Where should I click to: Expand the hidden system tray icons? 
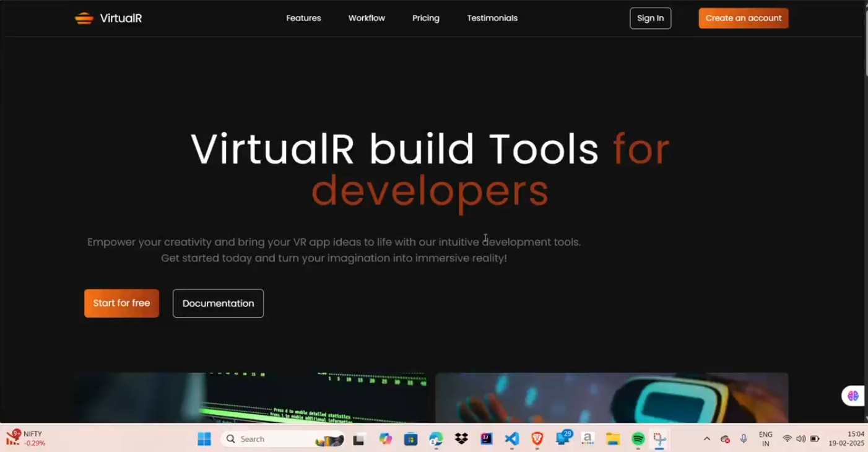point(706,439)
